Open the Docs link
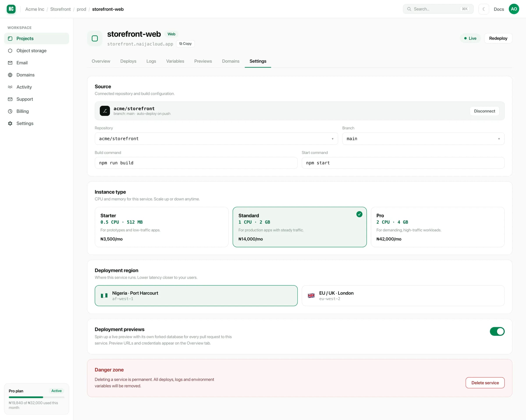Image resolution: width=526 pixels, height=420 pixels. [x=499, y=9]
